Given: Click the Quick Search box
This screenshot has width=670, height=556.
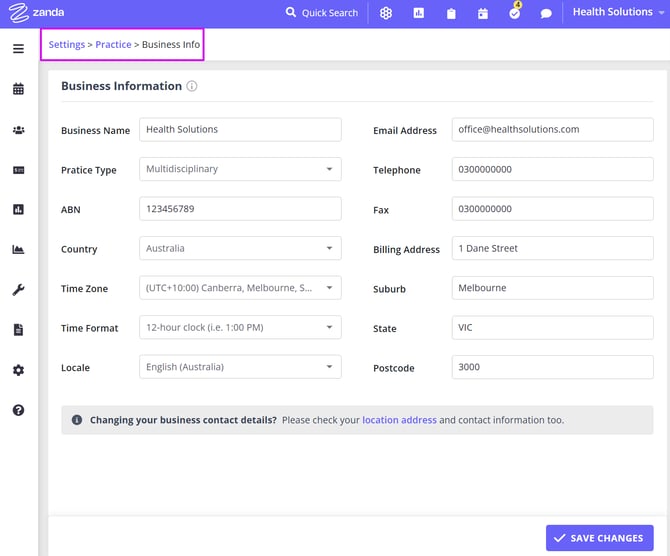Looking at the screenshot, I should pyautogui.click(x=322, y=13).
